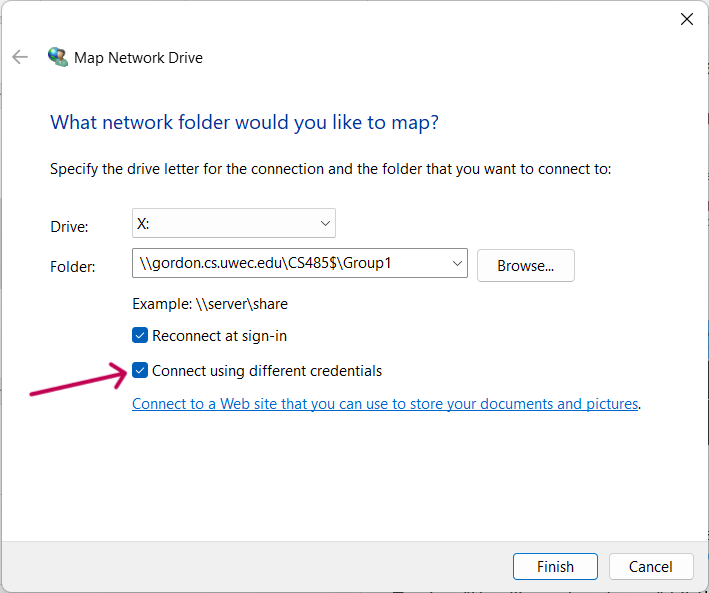Click the 'Reconnect at sign-in' label text
Screen dimensions: 709x593
coord(219,336)
